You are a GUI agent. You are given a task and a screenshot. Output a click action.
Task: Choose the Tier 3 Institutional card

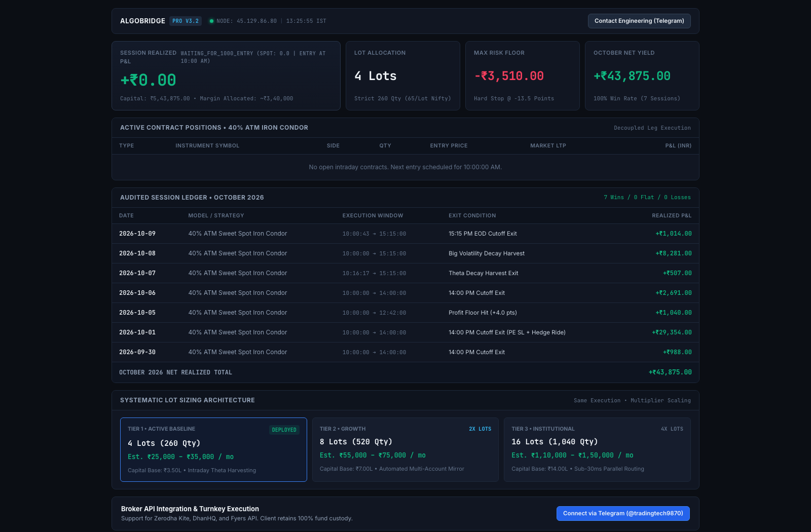click(597, 449)
